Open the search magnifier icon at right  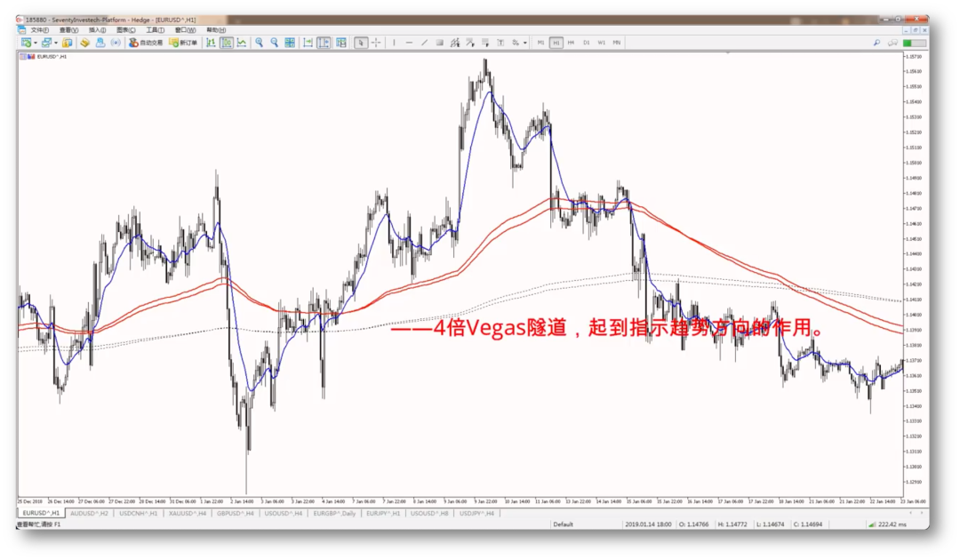click(876, 43)
